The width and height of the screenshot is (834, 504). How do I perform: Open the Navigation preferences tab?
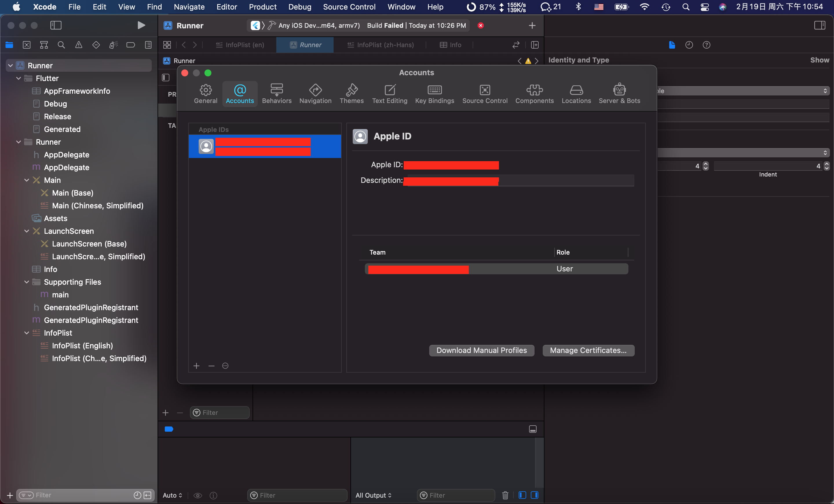pyautogui.click(x=315, y=94)
